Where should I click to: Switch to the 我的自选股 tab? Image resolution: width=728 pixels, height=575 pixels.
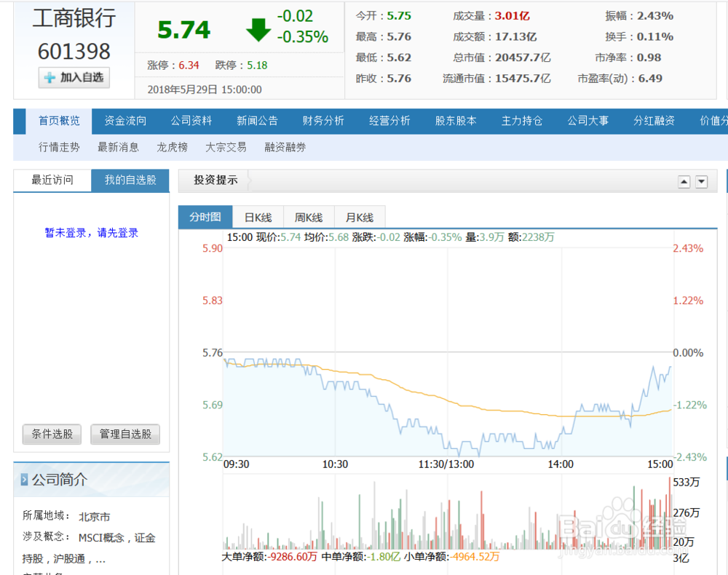click(130, 180)
